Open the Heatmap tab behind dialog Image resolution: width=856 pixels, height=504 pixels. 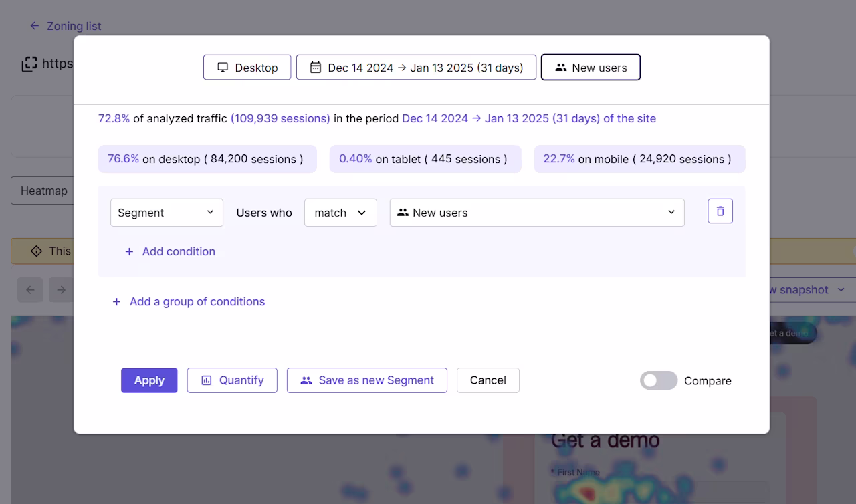(43, 191)
